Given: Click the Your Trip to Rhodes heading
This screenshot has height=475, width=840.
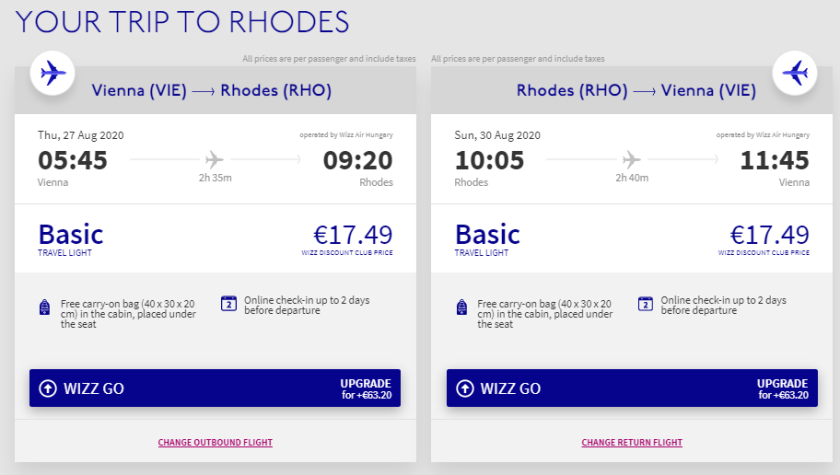Looking at the screenshot, I should [183, 21].
